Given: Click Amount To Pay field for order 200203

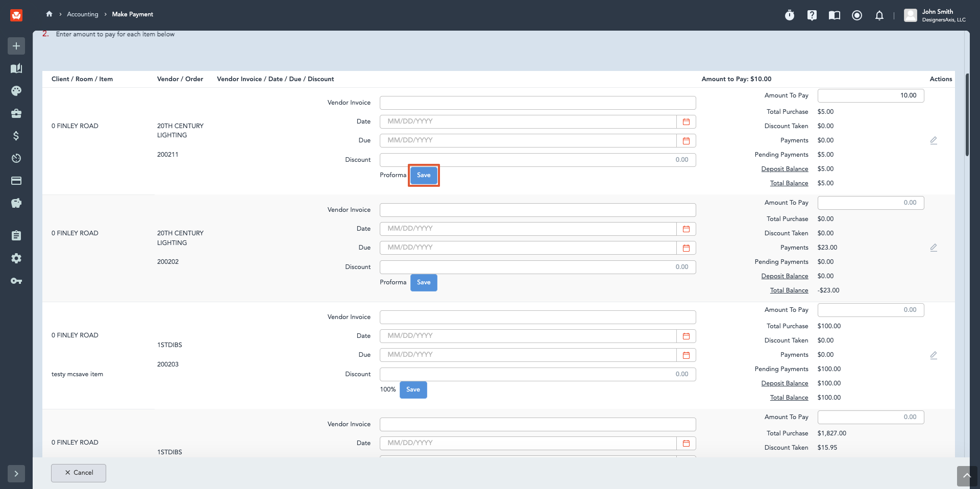Looking at the screenshot, I should point(871,310).
